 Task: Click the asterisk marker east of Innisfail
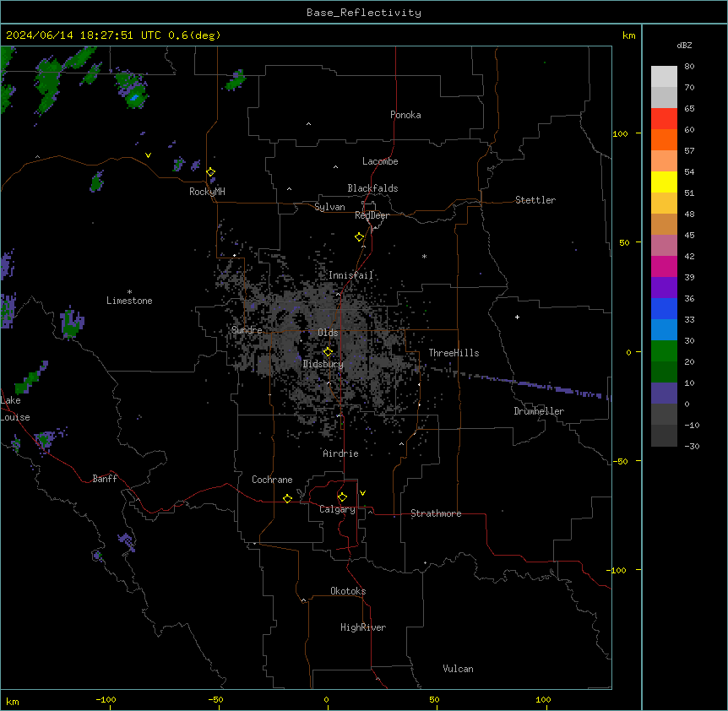pyautogui.click(x=424, y=256)
